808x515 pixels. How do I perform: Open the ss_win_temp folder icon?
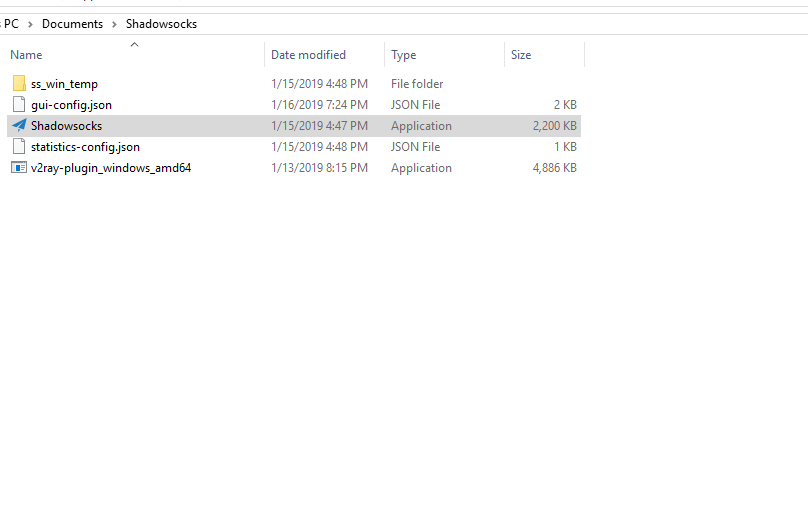(x=19, y=84)
